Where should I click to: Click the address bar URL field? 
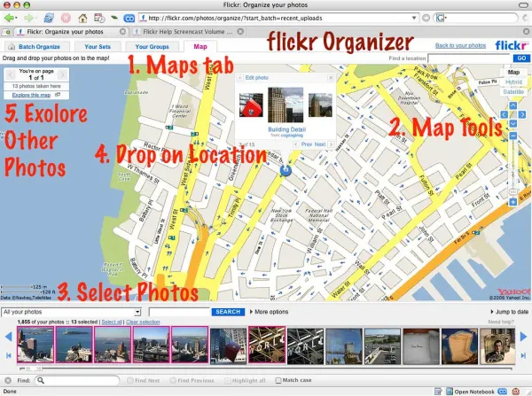click(278, 18)
